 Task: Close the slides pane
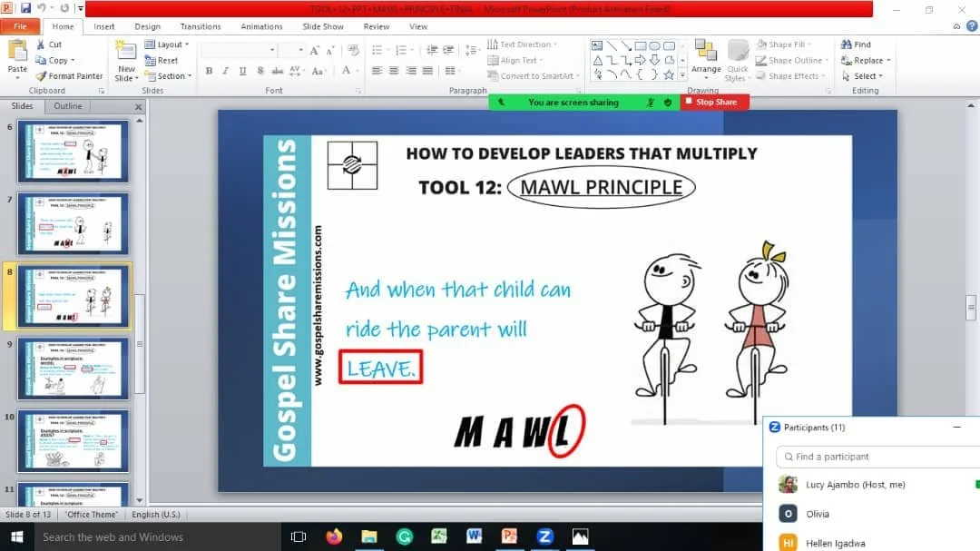coord(139,107)
